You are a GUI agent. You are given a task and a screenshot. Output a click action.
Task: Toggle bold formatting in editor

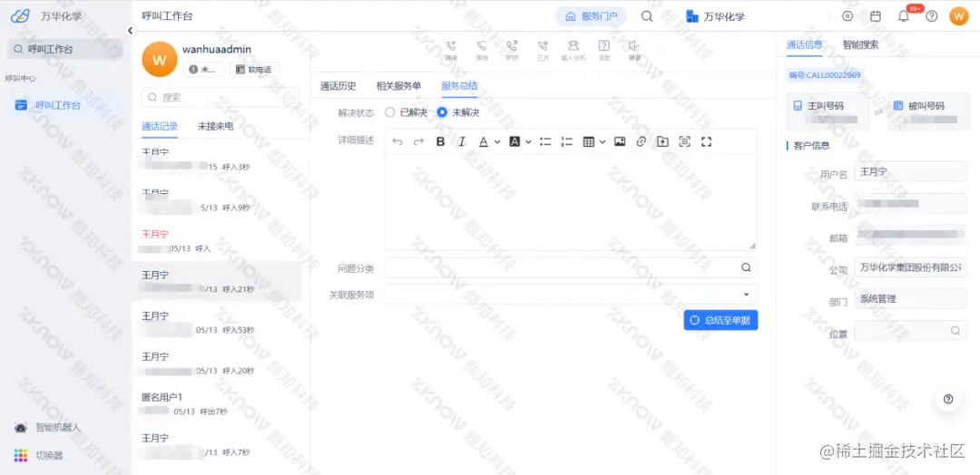coord(440,141)
